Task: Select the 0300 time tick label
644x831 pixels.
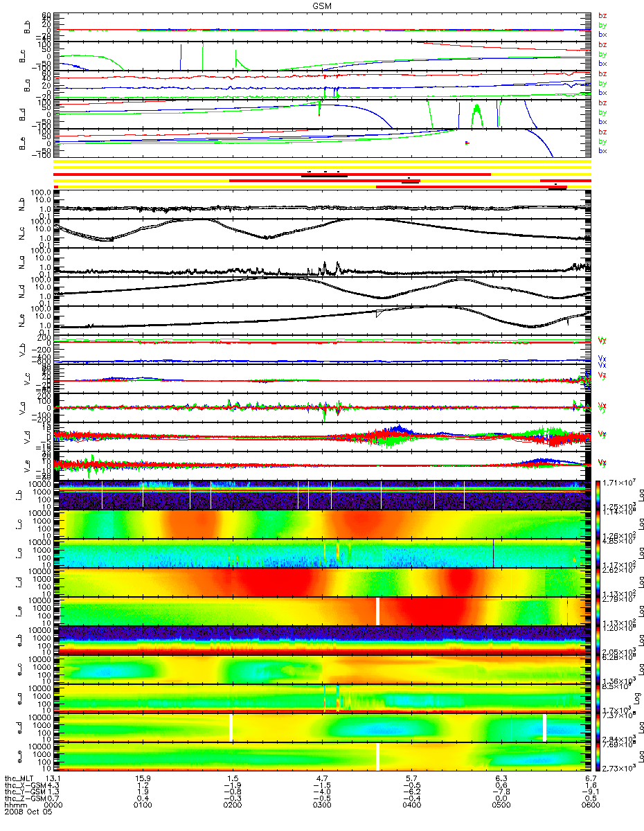Action: (322, 805)
